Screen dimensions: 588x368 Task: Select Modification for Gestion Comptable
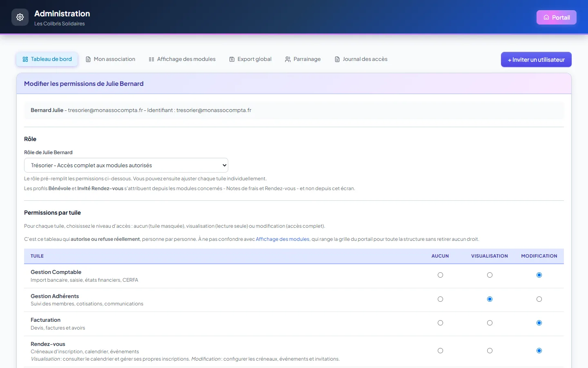tap(539, 275)
